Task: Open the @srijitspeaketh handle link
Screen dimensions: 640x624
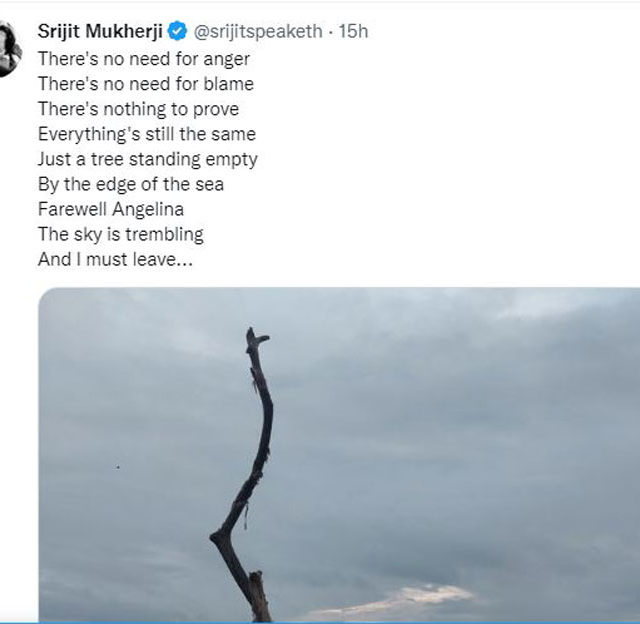Action: 258,32
